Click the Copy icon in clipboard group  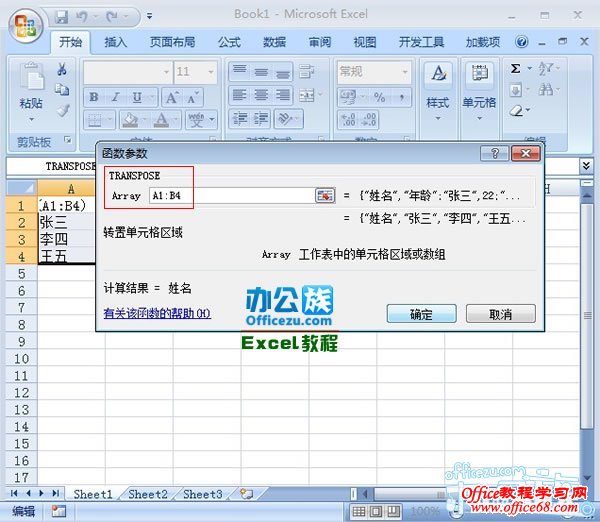tap(62, 90)
